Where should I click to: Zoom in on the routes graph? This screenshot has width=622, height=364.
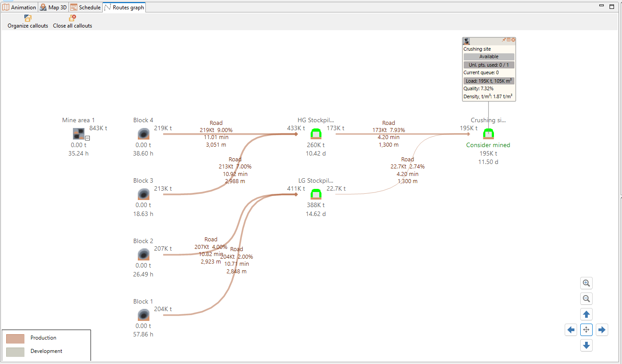coord(586,283)
